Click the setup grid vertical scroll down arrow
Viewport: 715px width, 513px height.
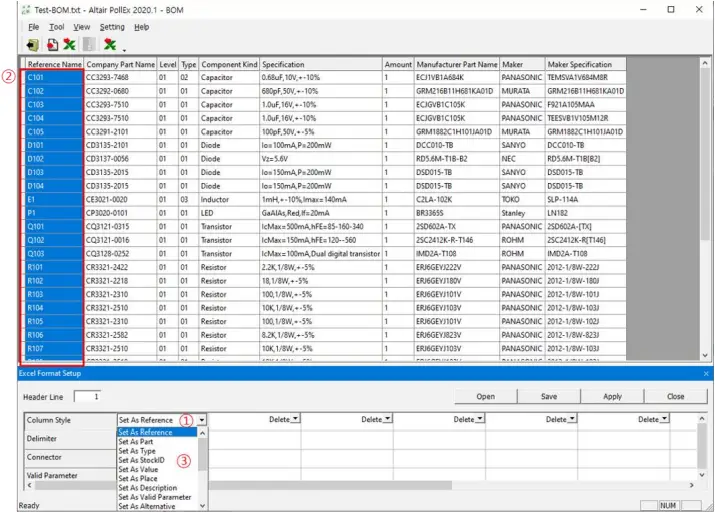[x=702, y=475]
